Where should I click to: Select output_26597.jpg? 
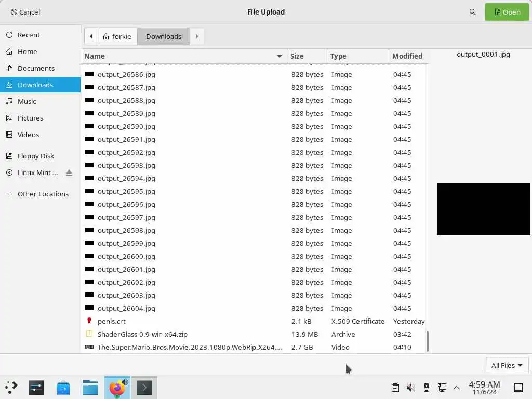253,218
